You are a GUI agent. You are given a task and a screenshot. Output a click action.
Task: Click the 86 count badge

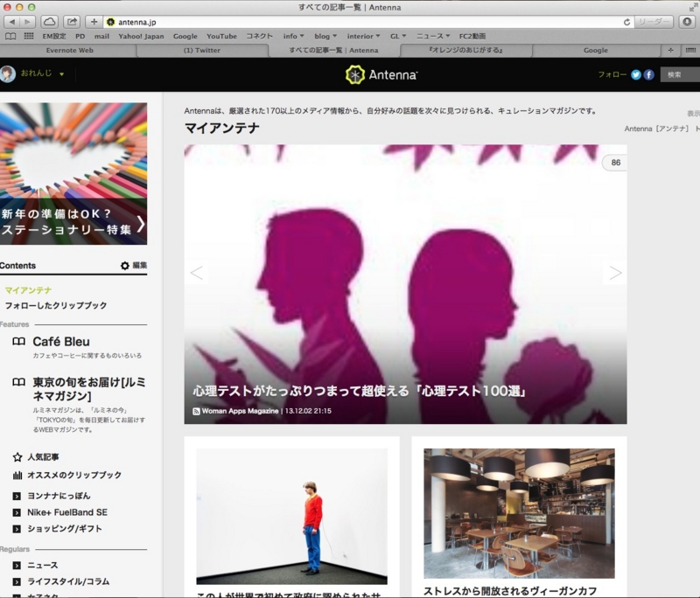[615, 163]
